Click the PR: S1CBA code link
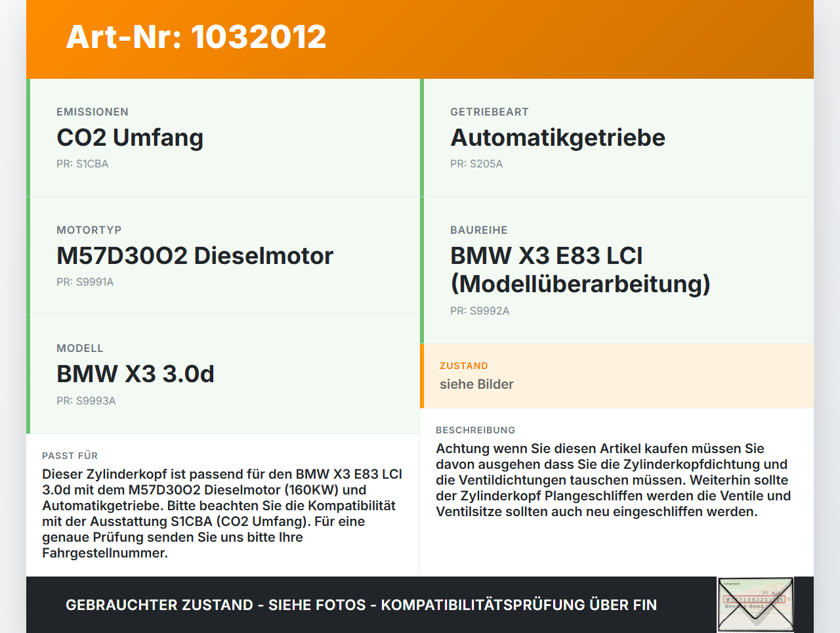Viewport: 840px width, 633px height. coord(83,164)
